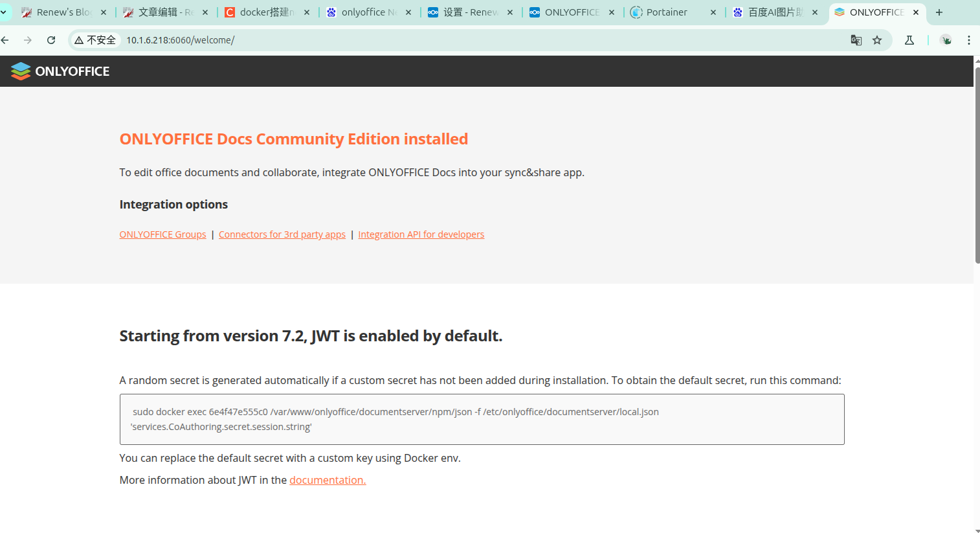Open the ONLYOFFICE Groups link
The image size is (980, 533).
[x=162, y=234]
